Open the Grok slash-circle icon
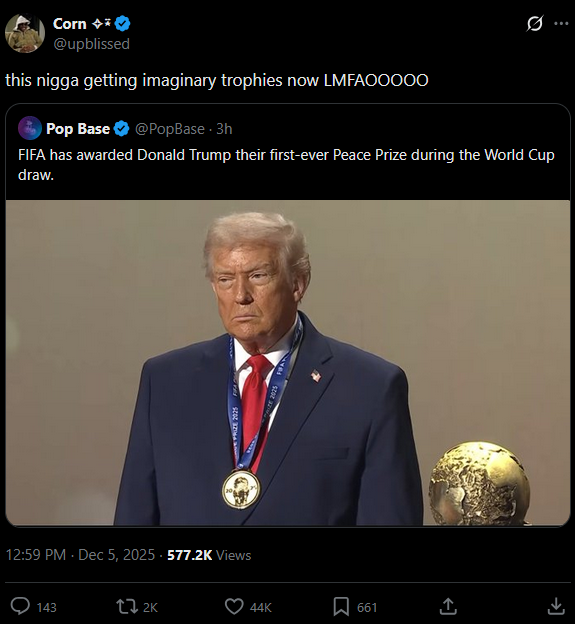The width and height of the screenshot is (575, 624). pyautogui.click(x=535, y=23)
